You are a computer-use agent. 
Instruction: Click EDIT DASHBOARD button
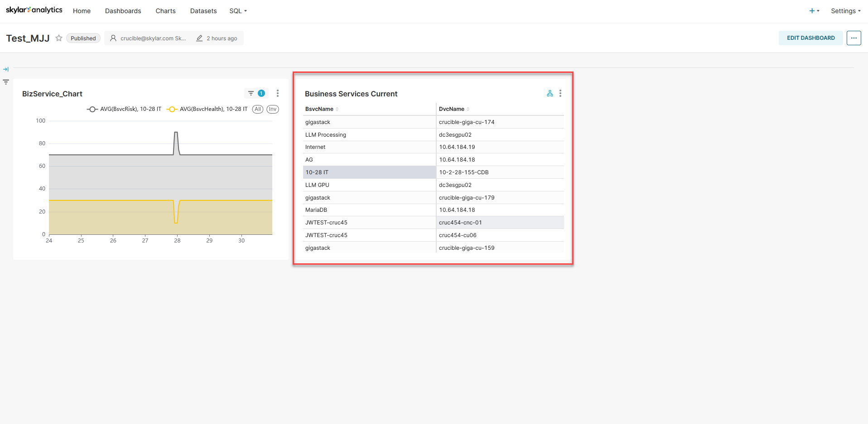811,38
